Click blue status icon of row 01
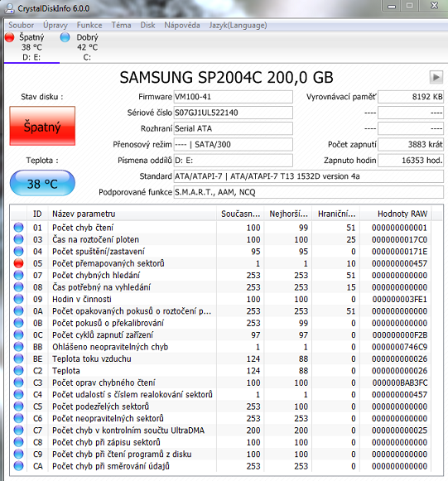 pos(19,228)
